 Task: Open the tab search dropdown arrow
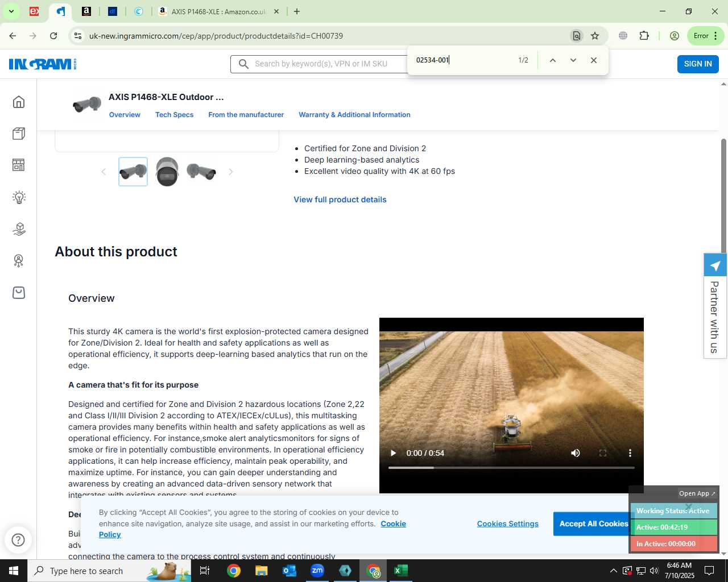point(11,11)
